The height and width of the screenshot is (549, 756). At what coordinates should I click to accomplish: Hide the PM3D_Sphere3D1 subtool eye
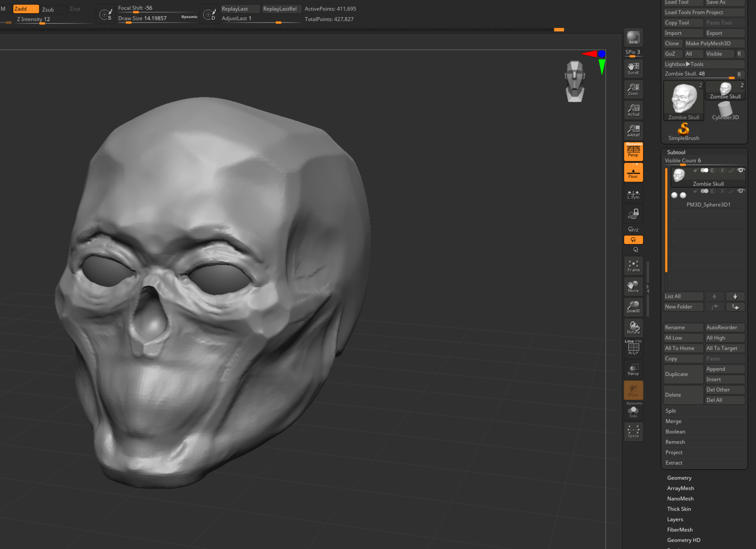pyautogui.click(x=741, y=191)
